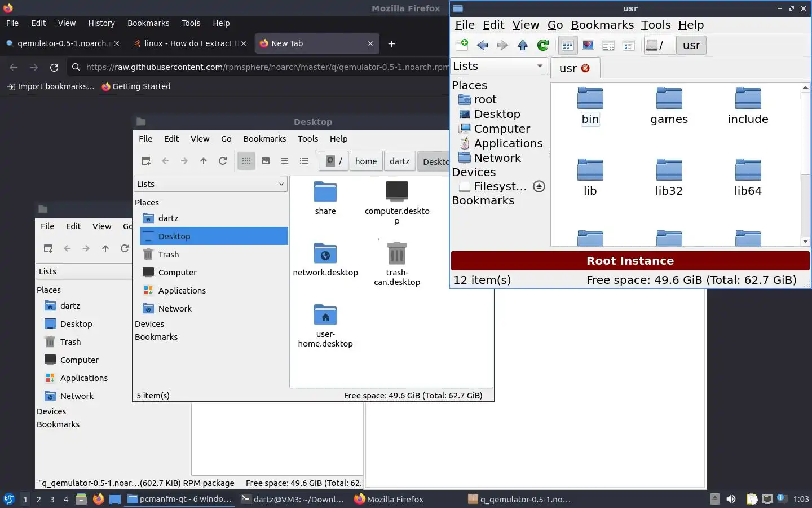Click the 'home' path button in Desktop window
Image resolution: width=812 pixels, height=508 pixels.
click(366, 161)
